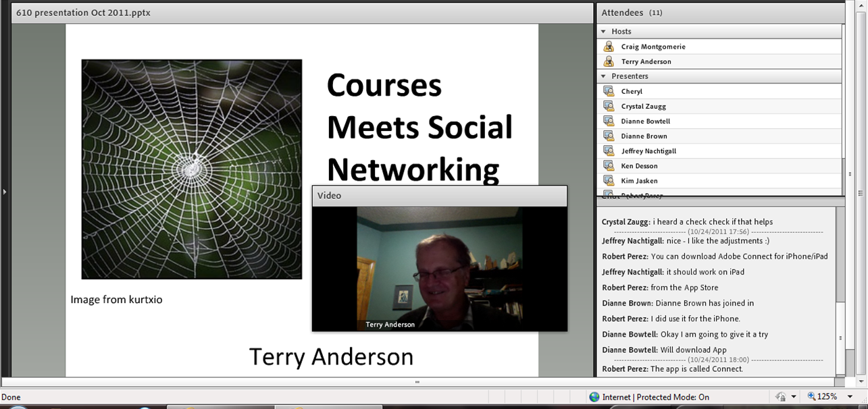Select Terry Anderson in Hosts list
The height and width of the screenshot is (409, 868).
(x=720, y=61)
